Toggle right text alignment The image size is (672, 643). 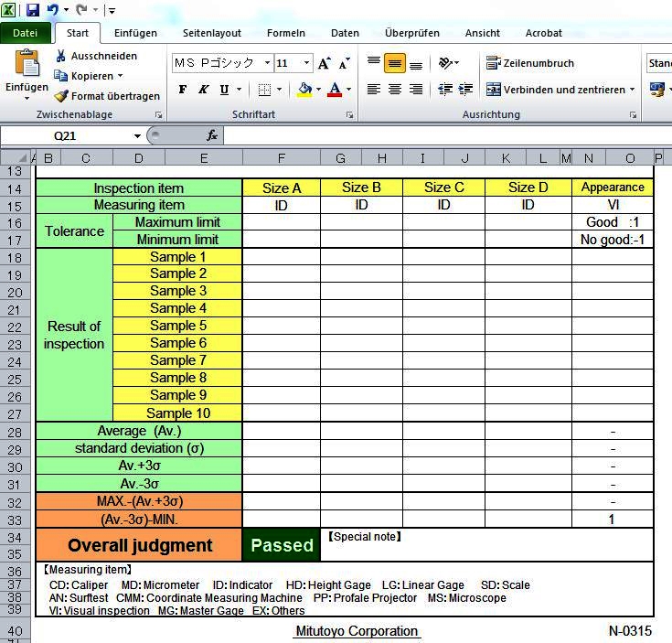coord(416,89)
